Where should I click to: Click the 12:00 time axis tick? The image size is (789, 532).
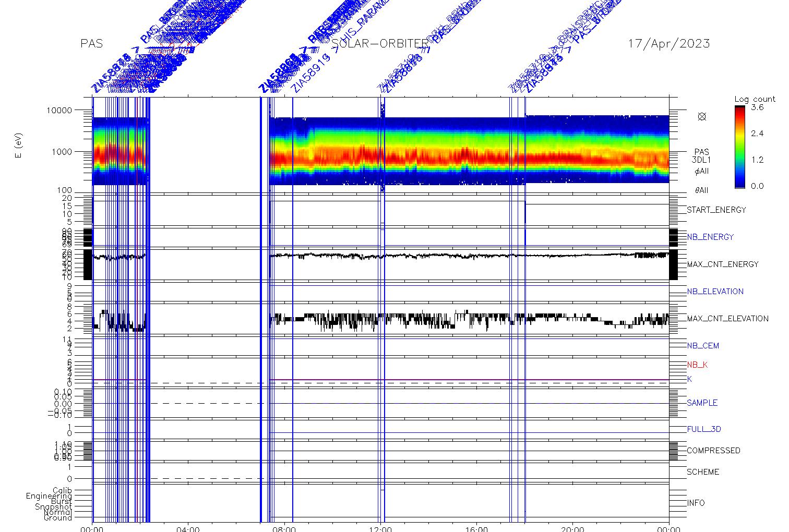click(380, 529)
